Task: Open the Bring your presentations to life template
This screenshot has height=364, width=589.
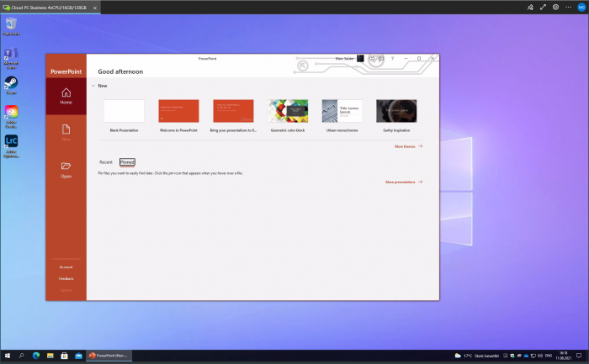Action: tap(233, 115)
